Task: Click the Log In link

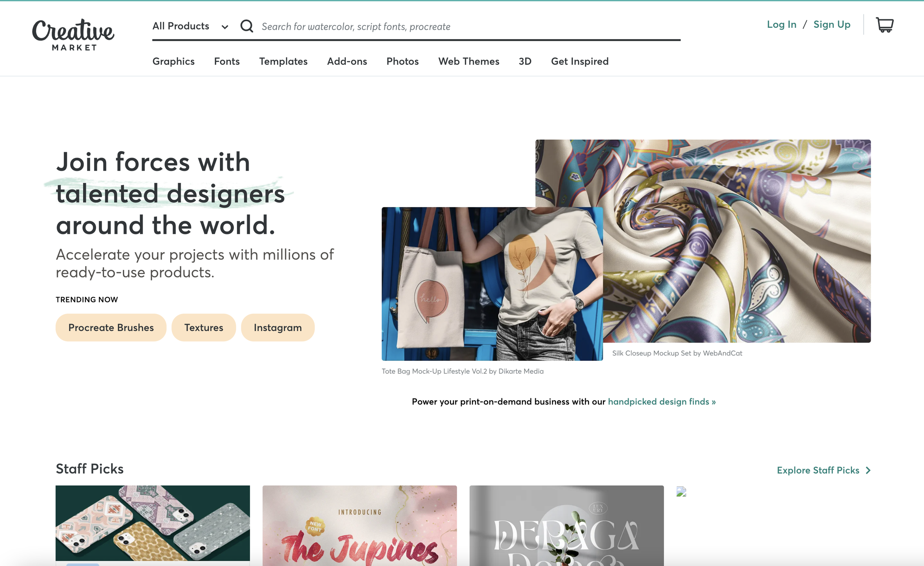Action: (781, 24)
